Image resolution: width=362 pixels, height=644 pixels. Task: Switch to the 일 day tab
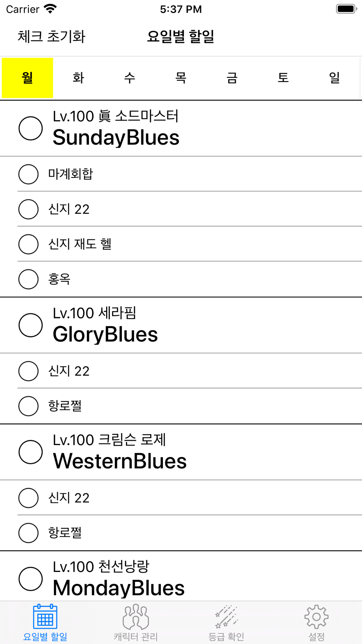coord(334,78)
